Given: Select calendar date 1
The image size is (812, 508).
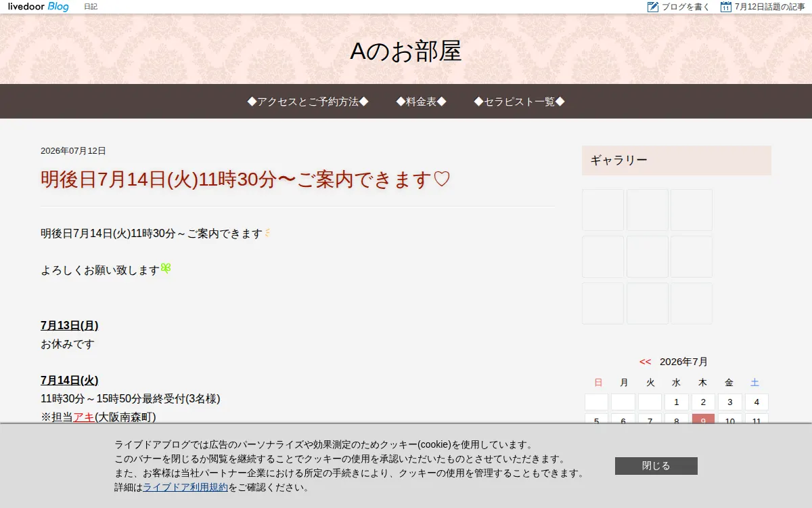Looking at the screenshot, I should (x=677, y=402).
